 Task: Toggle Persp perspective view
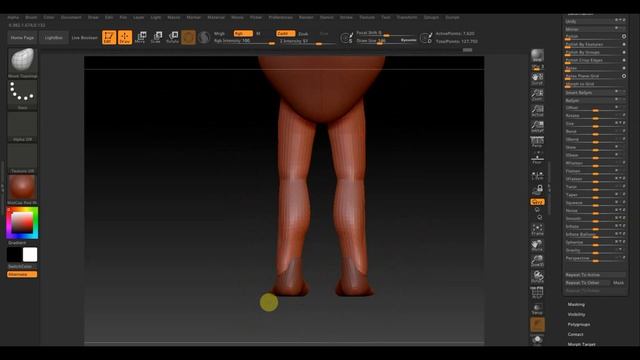coord(537,142)
